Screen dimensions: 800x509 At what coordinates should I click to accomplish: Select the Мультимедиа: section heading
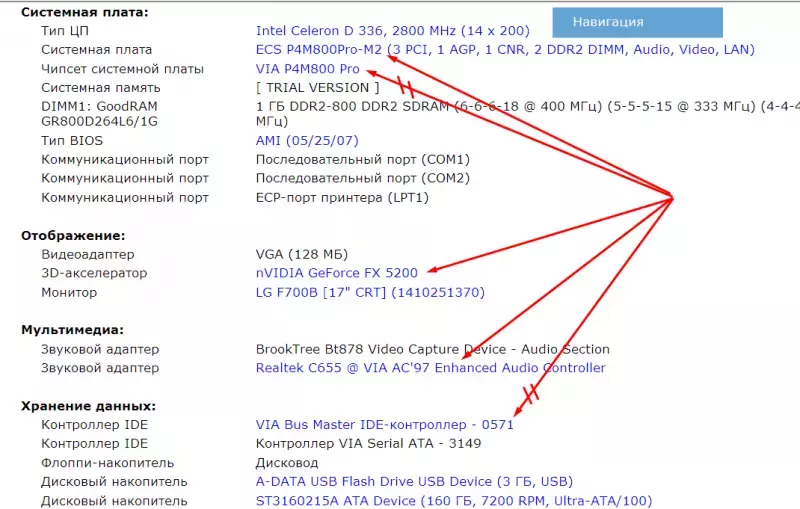72,330
